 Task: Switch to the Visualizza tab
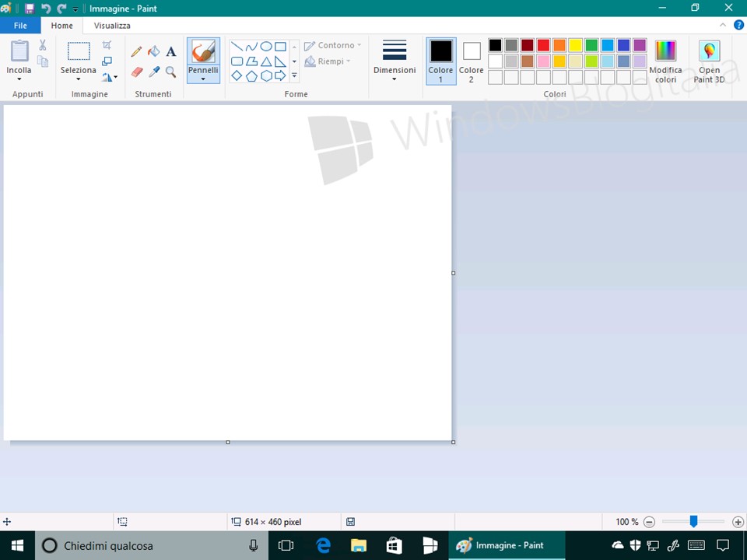pos(112,25)
